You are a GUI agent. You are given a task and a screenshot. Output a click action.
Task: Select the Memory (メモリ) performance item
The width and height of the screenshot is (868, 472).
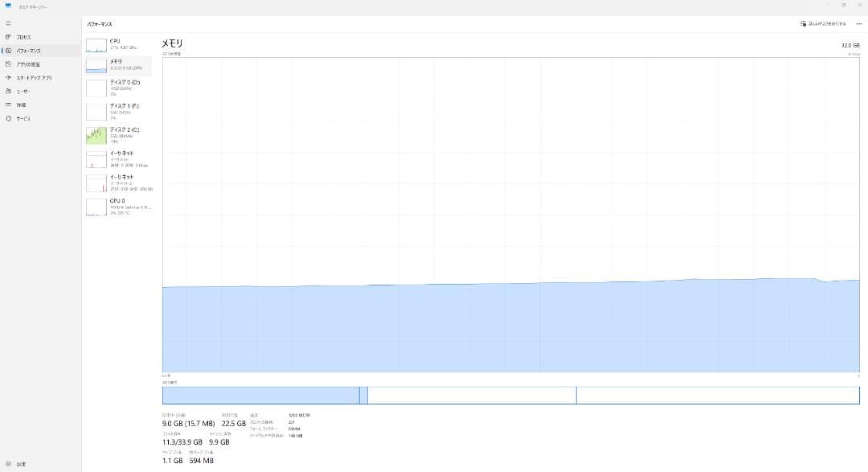117,65
